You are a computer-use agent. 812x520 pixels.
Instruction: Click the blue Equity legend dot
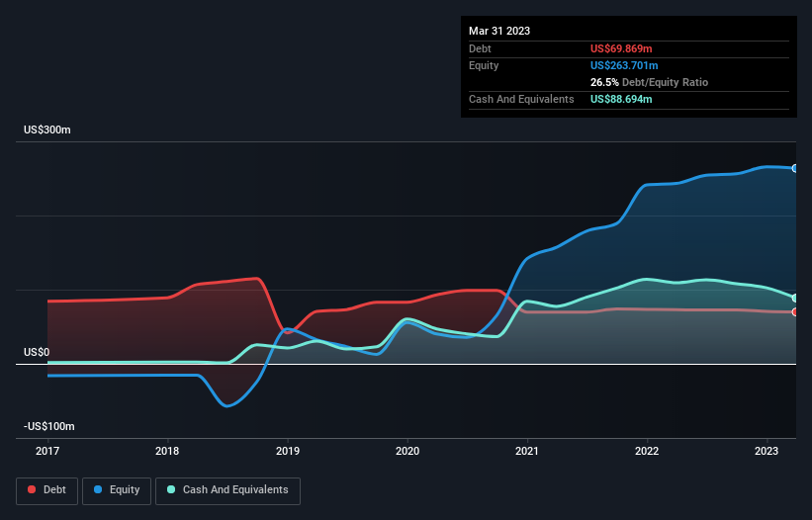(98, 489)
